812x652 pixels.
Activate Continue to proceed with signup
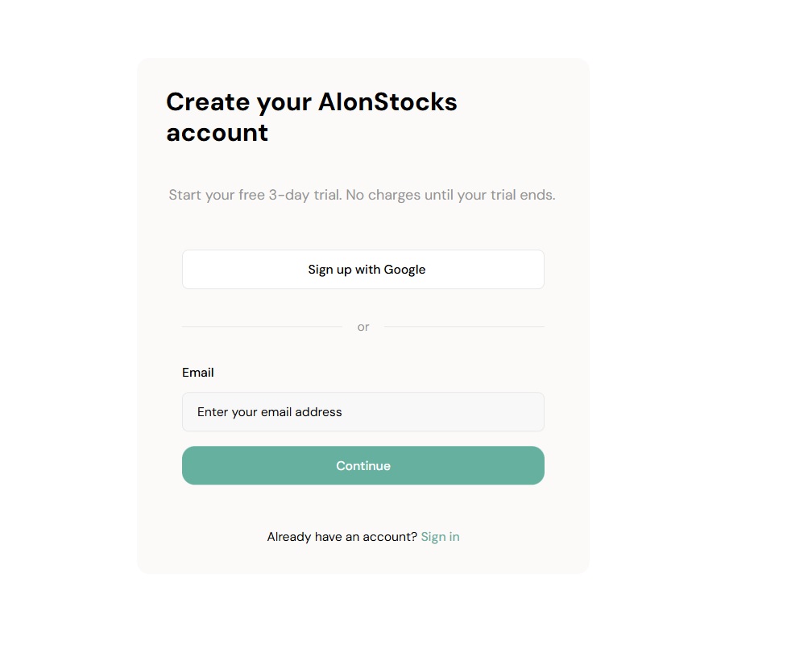click(x=363, y=465)
